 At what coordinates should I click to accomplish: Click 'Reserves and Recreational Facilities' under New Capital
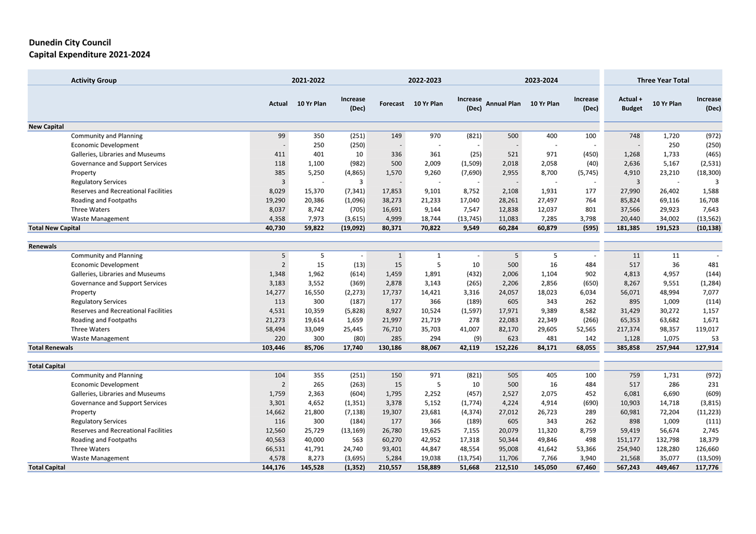(121, 191)
